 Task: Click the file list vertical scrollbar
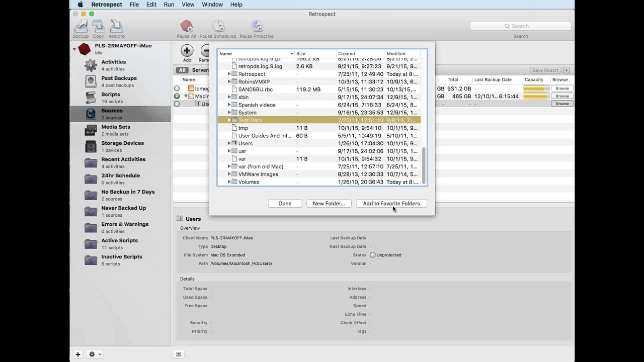point(424,166)
